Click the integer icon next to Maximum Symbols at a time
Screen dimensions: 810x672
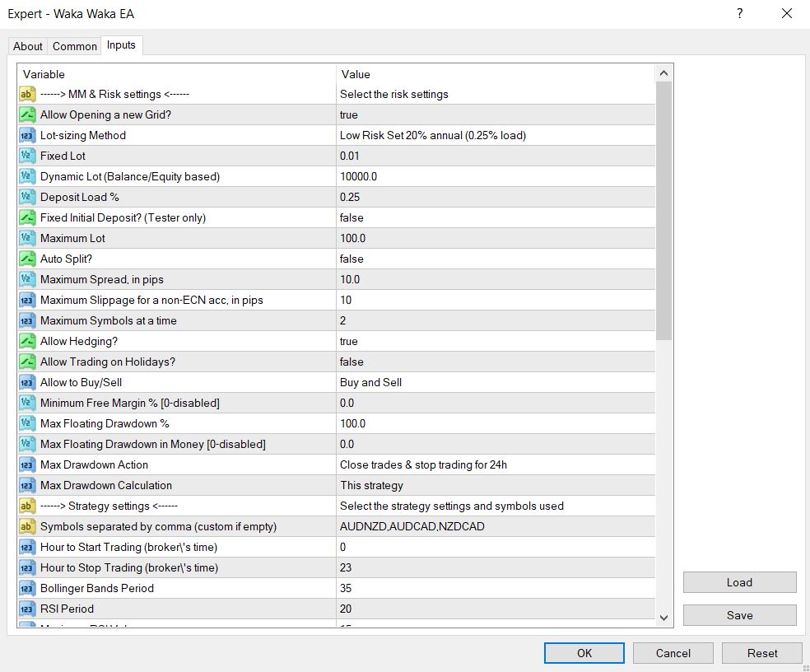(27, 320)
